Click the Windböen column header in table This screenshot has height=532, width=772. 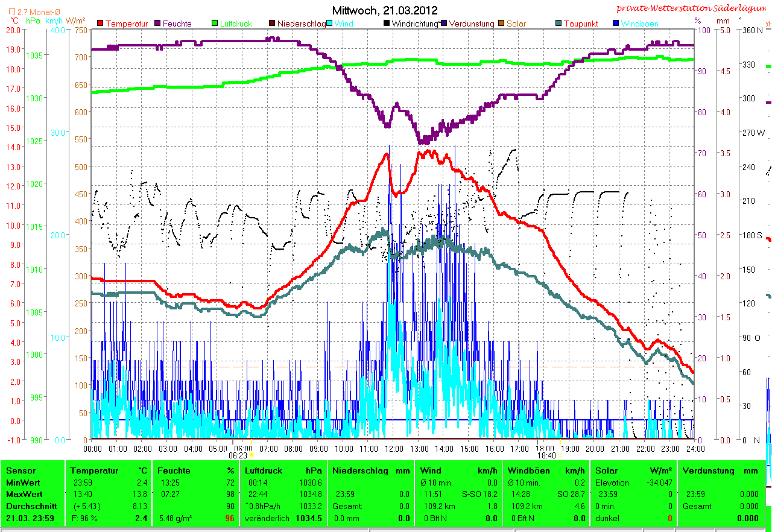(x=528, y=470)
